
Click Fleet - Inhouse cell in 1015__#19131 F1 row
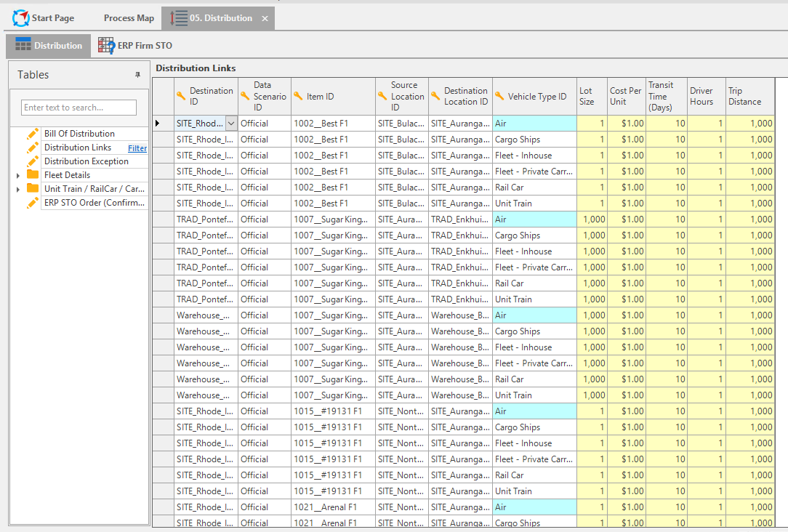[x=535, y=443]
